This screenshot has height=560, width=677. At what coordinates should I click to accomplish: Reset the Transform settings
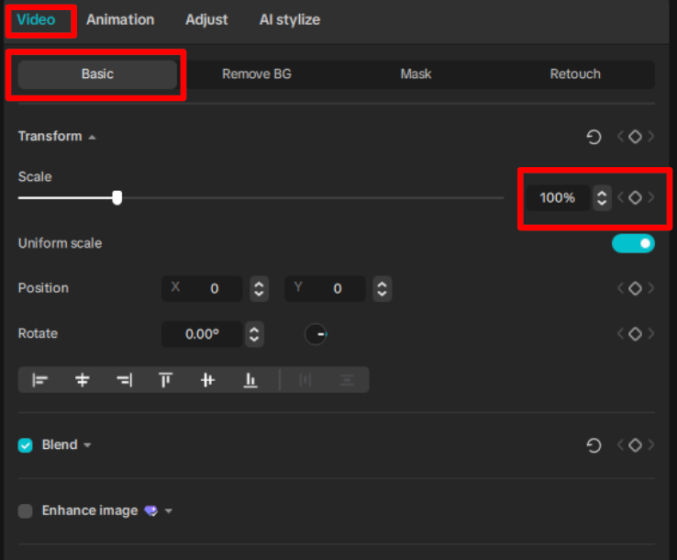pyautogui.click(x=594, y=137)
